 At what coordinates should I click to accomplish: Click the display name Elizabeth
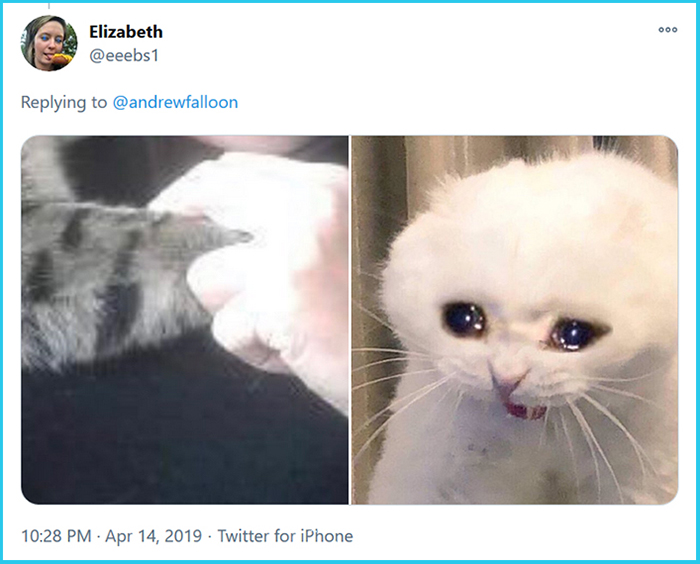(126, 32)
